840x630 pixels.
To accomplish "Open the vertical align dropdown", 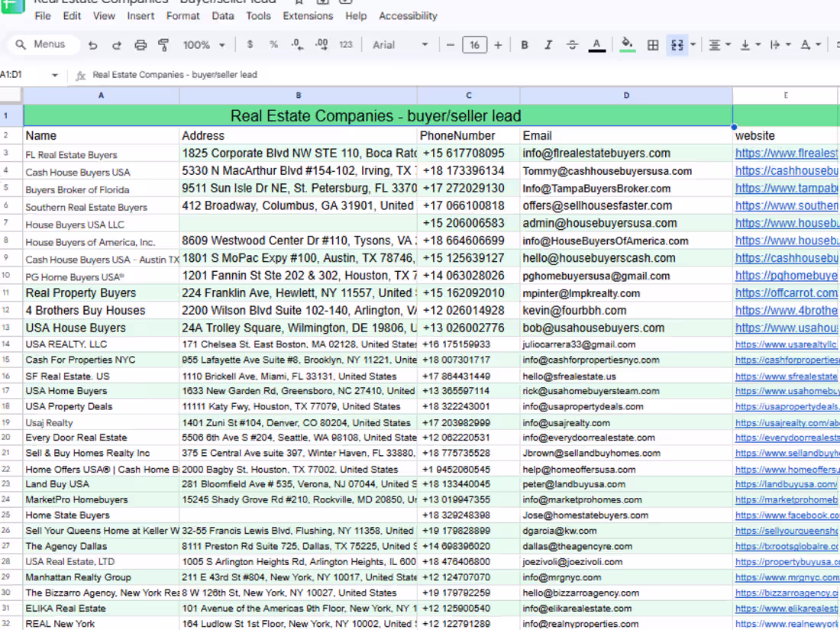I will click(750, 46).
